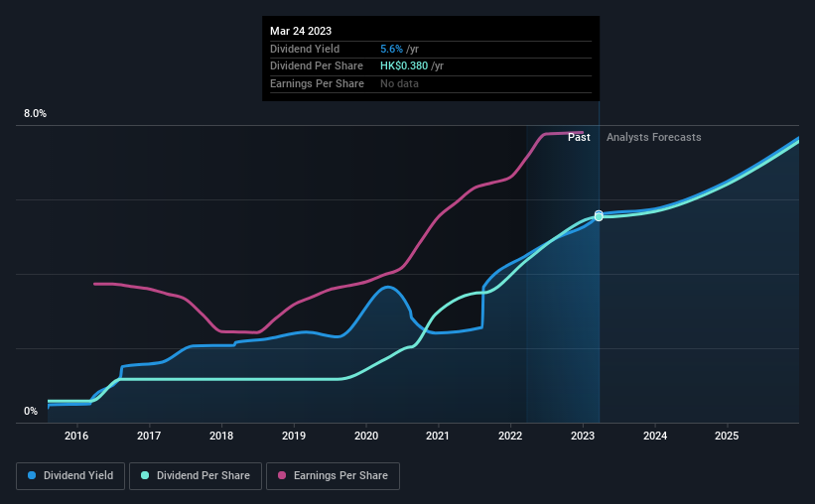Click the 2024 x-axis label
This screenshot has height=504, width=815.
pyautogui.click(x=655, y=436)
